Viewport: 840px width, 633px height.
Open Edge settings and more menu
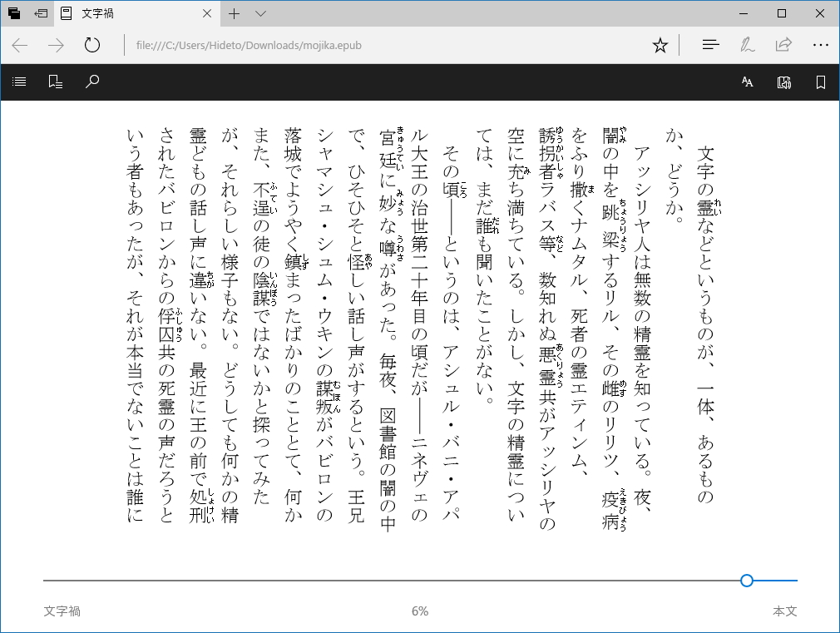(821, 45)
